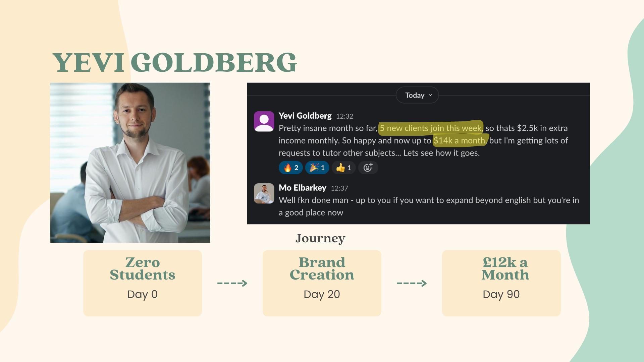The width and height of the screenshot is (644, 362).
Task: Click the party popper reaction
Action: point(317,168)
